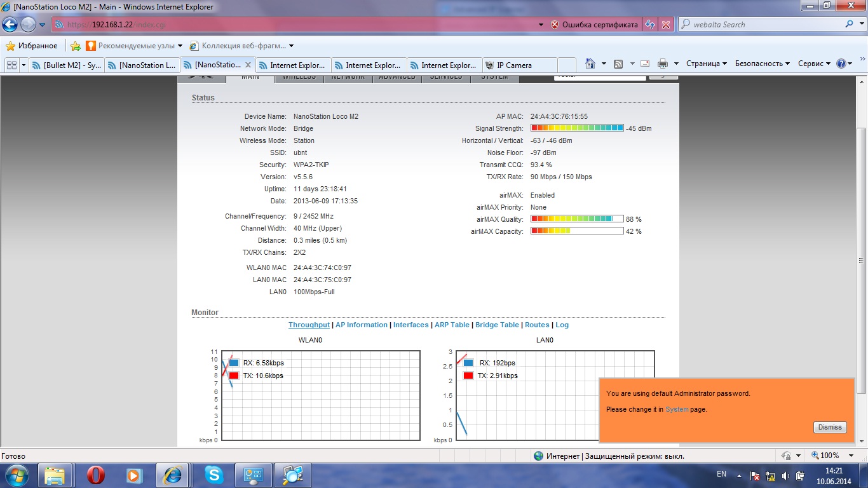
Task: Open the Interfaces monitor link
Action: (x=411, y=325)
